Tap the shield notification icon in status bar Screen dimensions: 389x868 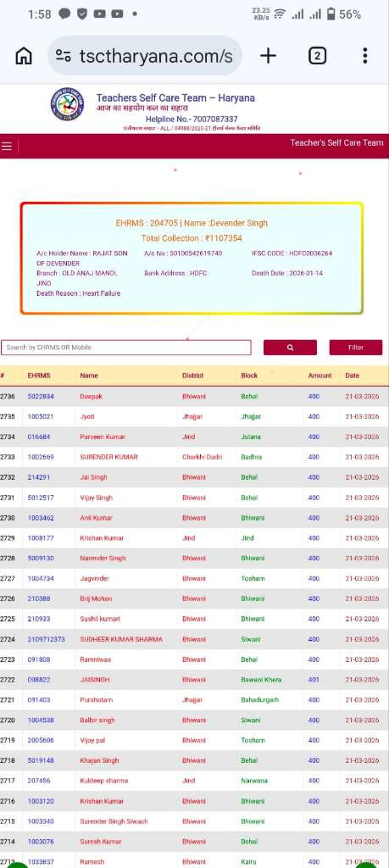coord(82,14)
